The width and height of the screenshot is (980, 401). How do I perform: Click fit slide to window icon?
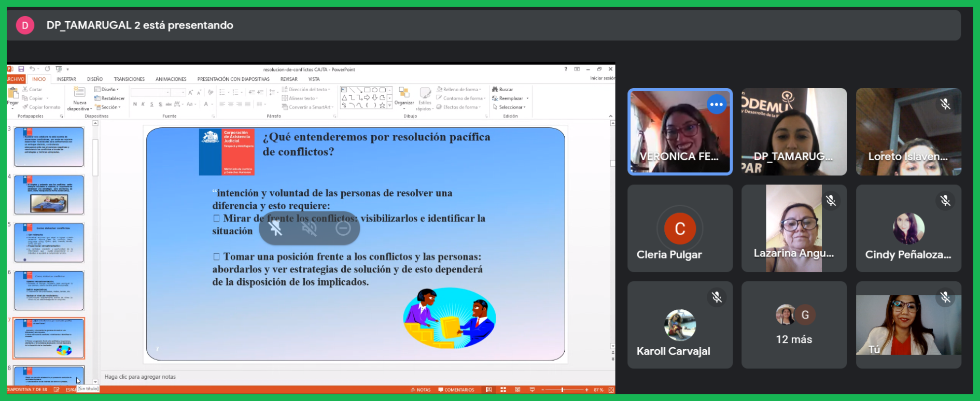coord(611,390)
